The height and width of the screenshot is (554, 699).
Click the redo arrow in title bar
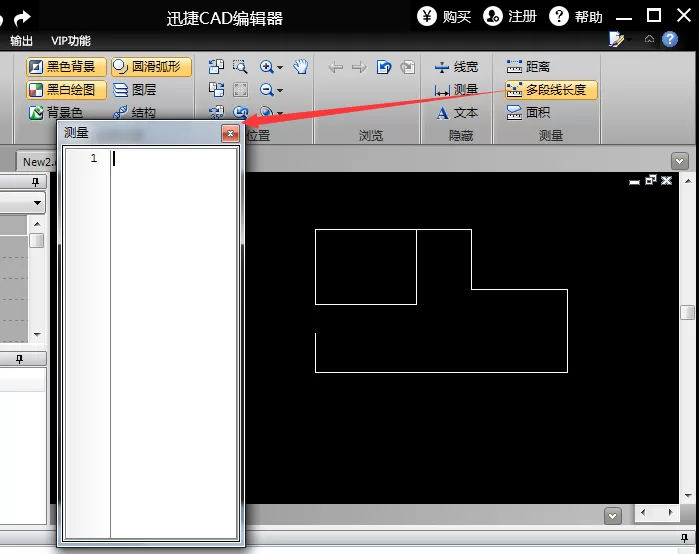[x=22, y=18]
